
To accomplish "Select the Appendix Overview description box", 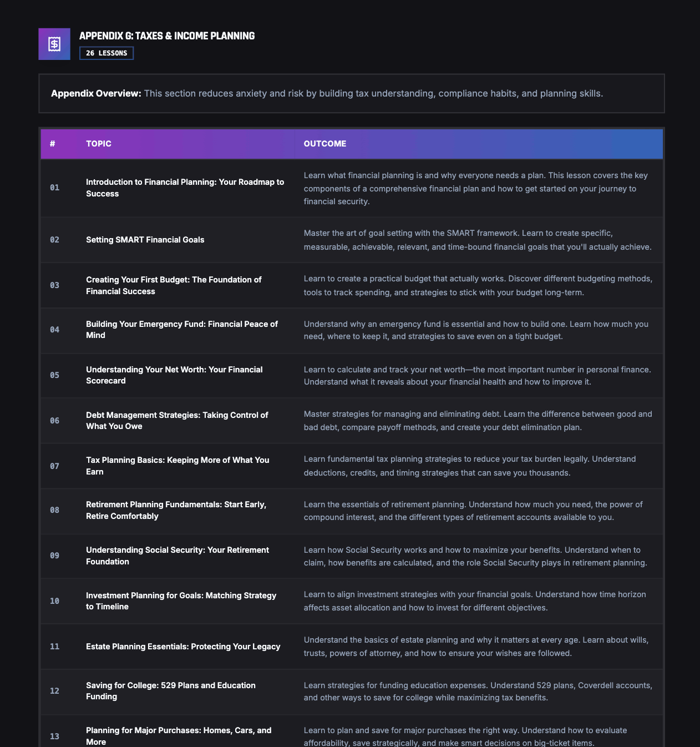I will [x=351, y=93].
